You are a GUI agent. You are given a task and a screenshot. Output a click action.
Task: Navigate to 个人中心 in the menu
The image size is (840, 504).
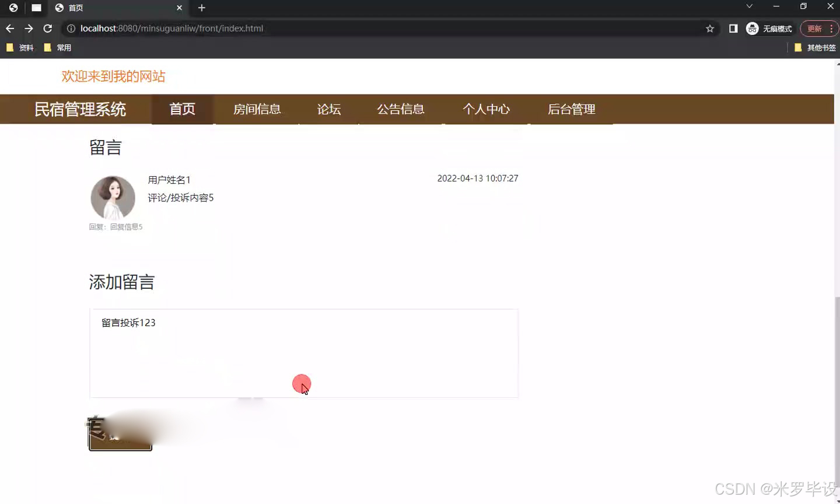[x=487, y=109]
